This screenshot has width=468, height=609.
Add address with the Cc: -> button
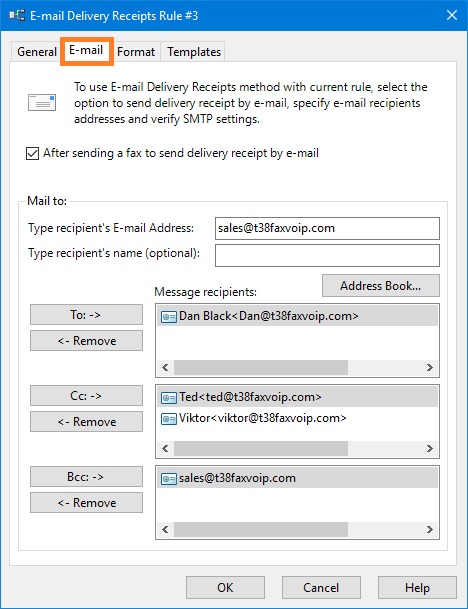[x=86, y=396]
